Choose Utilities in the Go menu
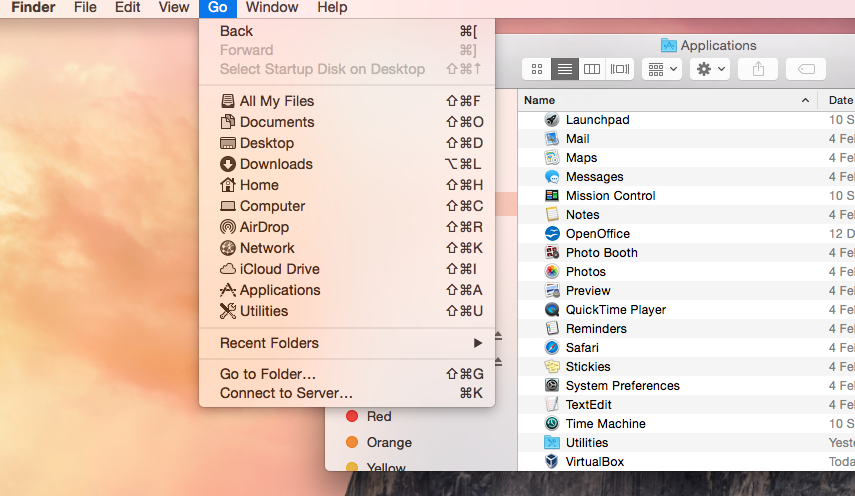This screenshot has height=496, width=855. (347, 311)
